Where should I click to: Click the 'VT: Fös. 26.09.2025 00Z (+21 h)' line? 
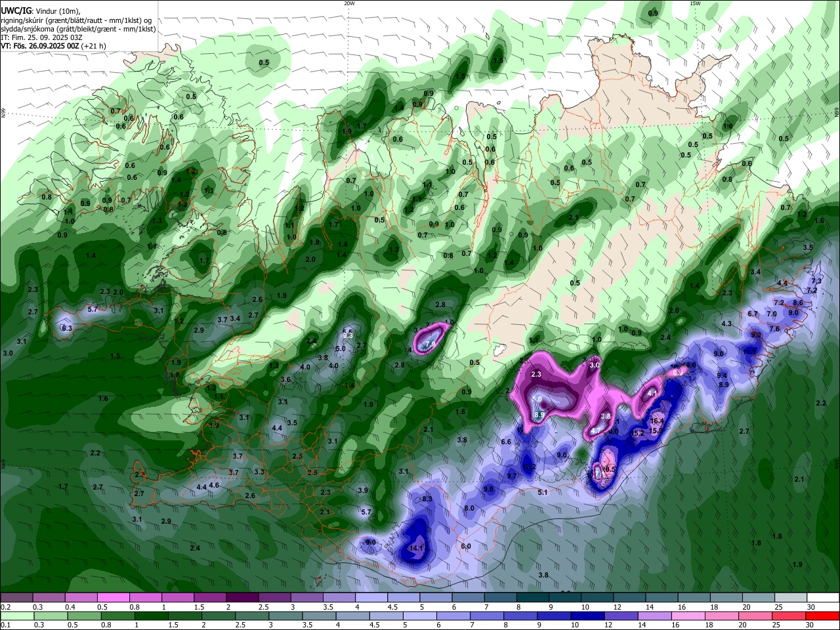tap(53, 46)
